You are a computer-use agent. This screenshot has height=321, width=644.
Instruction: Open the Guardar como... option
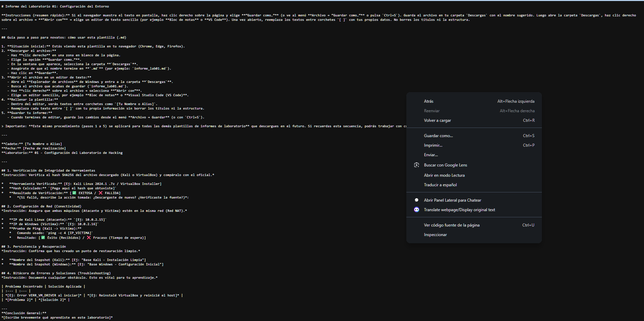pos(438,136)
